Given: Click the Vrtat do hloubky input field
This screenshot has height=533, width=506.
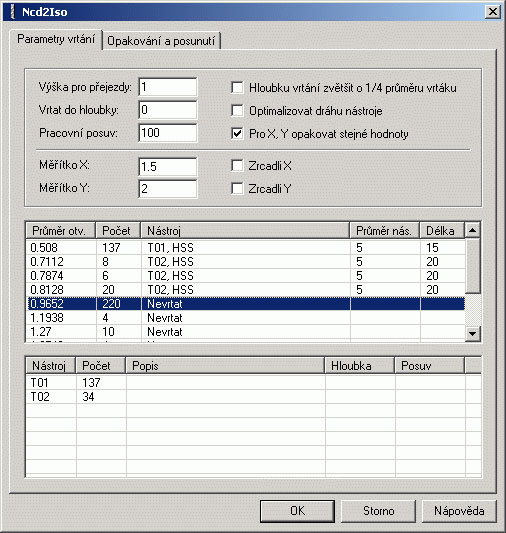Looking at the screenshot, I should (x=168, y=110).
